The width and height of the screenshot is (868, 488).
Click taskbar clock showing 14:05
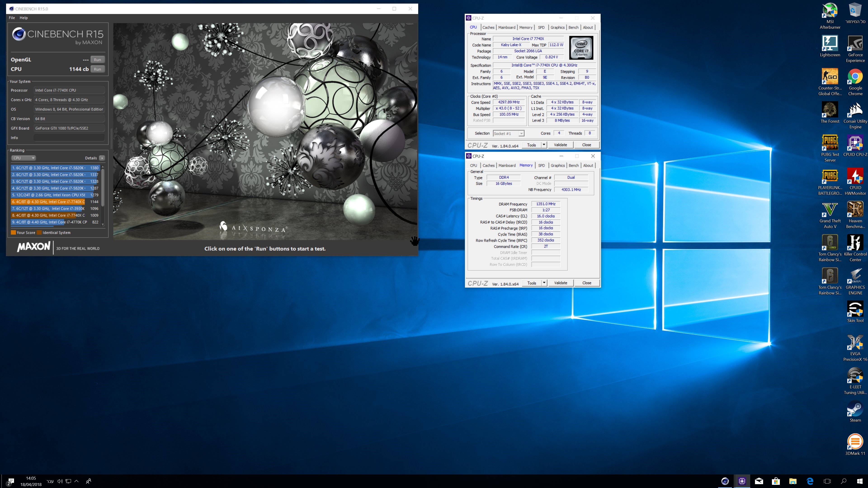pyautogui.click(x=31, y=481)
